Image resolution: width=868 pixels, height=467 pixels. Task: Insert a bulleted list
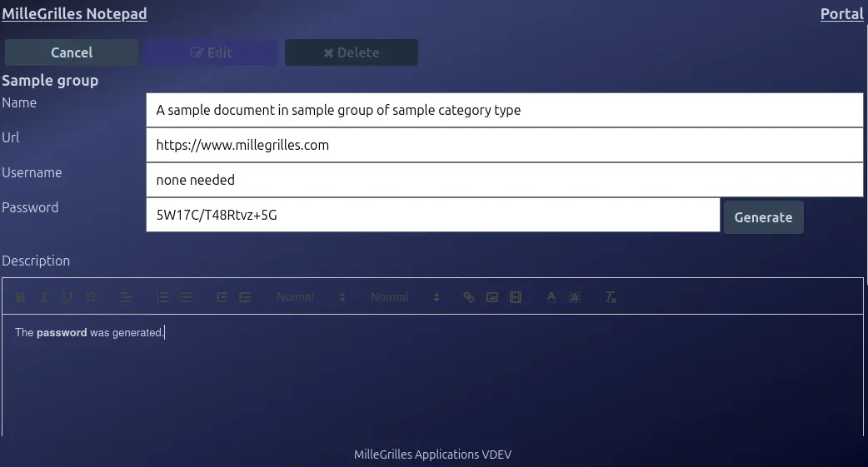(186, 297)
